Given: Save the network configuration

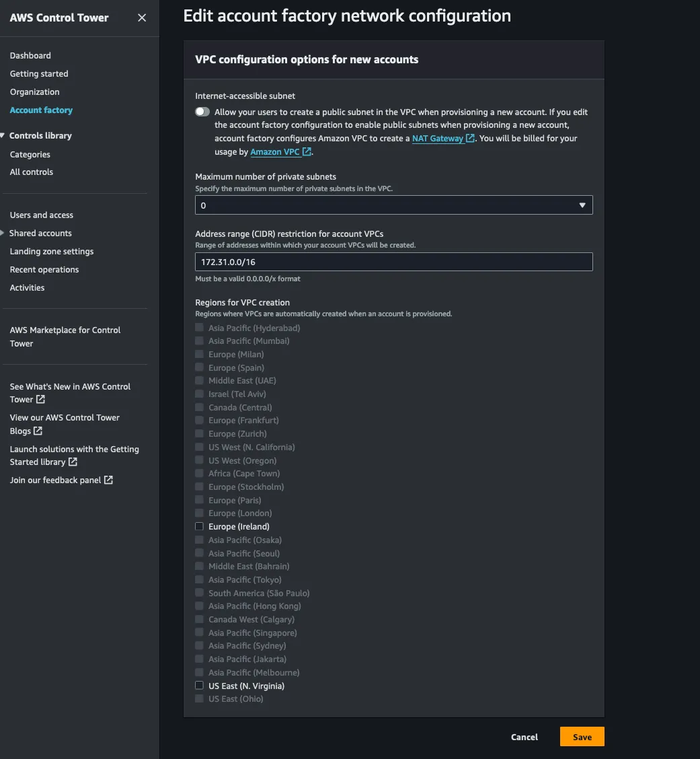Looking at the screenshot, I should 581,736.
